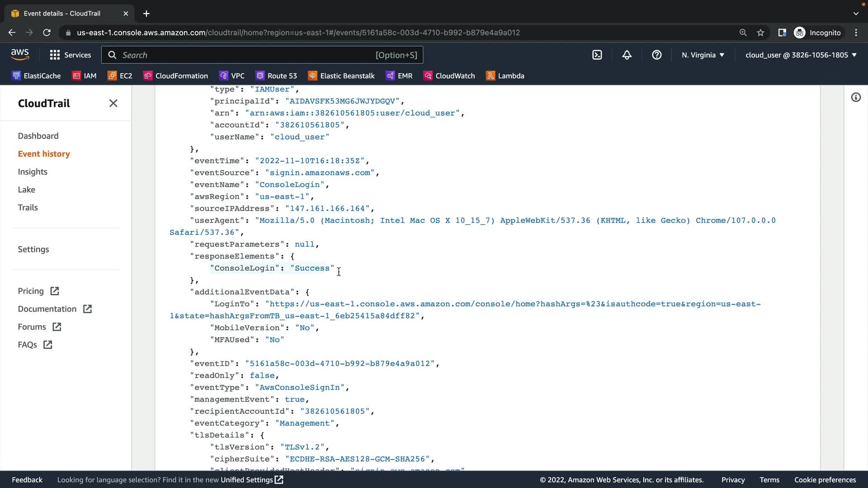Open the Trails sidebar item

(x=28, y=207)
